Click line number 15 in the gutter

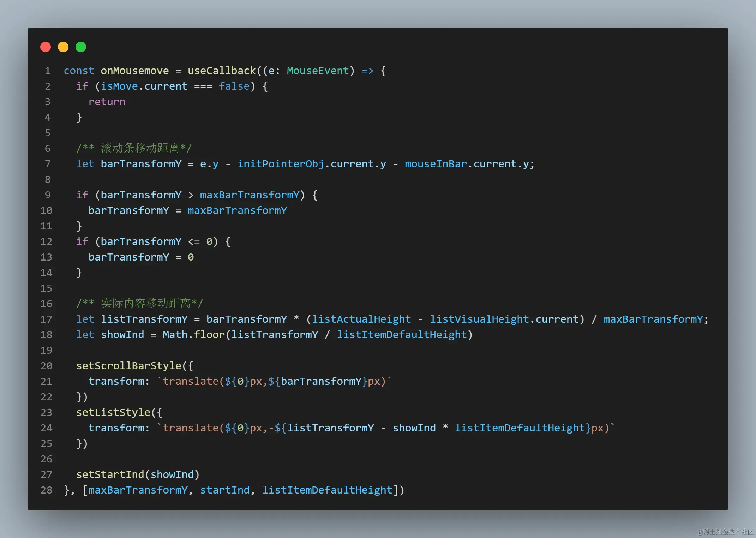(46, 288)
